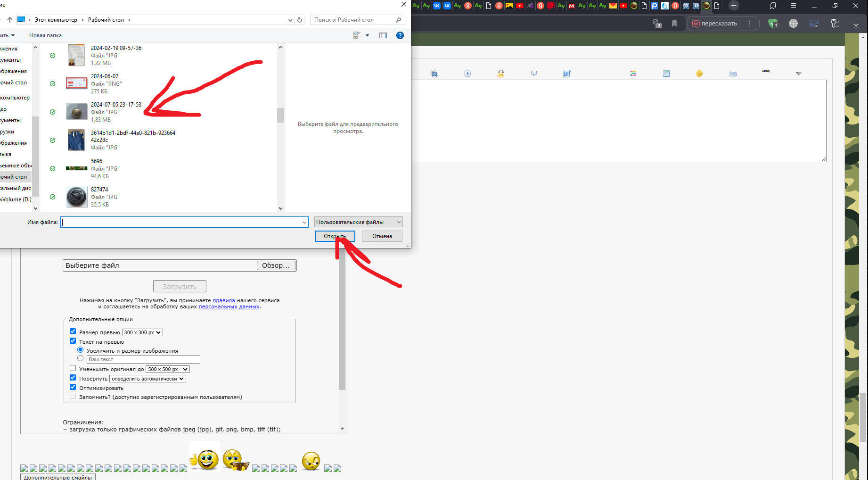
Task: Select the radio button beside Ваш текст field
Action: coord(80,358)
